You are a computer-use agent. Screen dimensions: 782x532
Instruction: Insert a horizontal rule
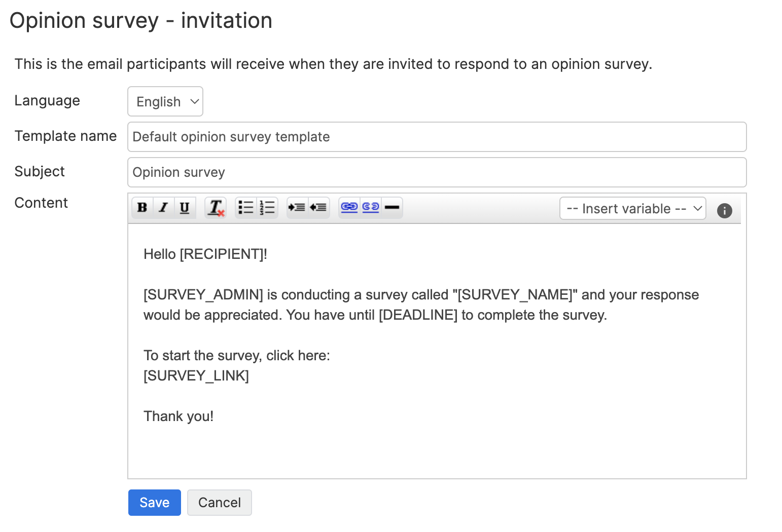(x=392, y=207)
